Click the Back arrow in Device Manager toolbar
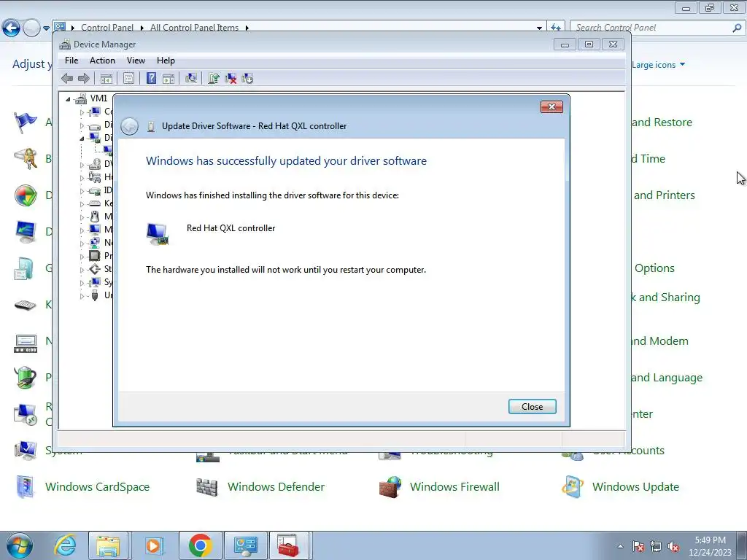This screenshot has height=560, width=747. [x=67, y=79]
